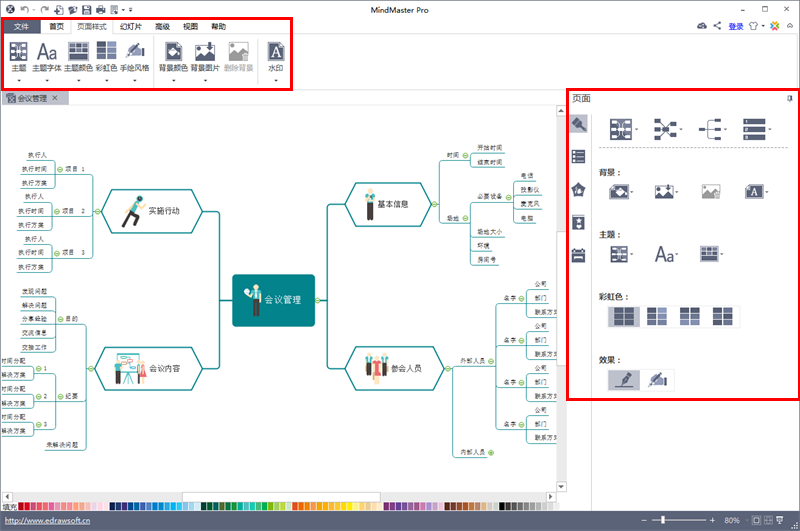Click the Redo icon in title bar
The width and height of the screenshot is (800, 531).
click(44, 9)
